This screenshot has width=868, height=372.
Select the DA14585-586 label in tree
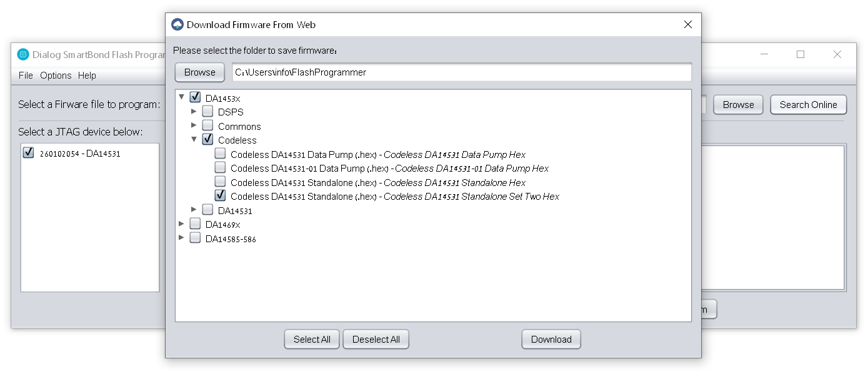click(231, 239)
